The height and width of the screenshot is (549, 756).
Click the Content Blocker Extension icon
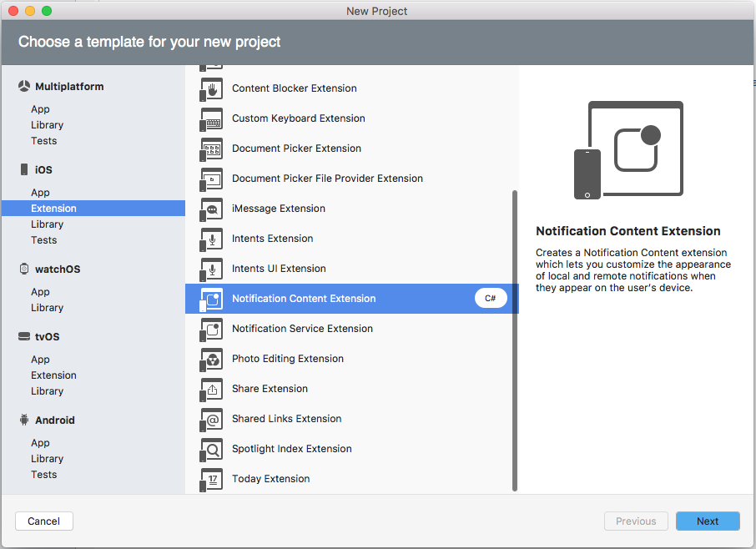click(210, 88)
